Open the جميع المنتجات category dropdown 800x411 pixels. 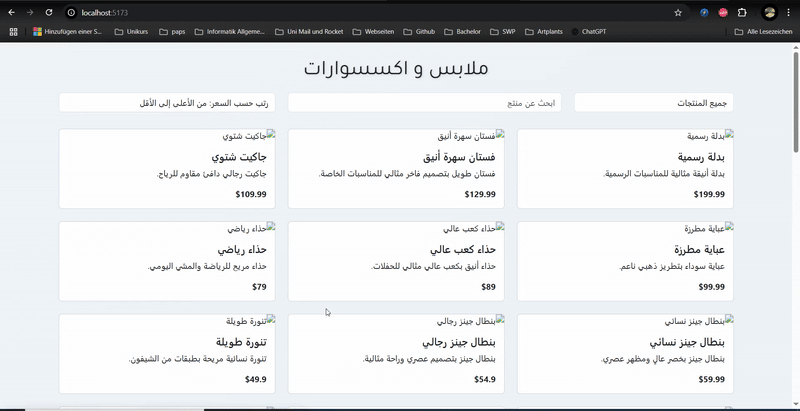[x=654, y=103]
